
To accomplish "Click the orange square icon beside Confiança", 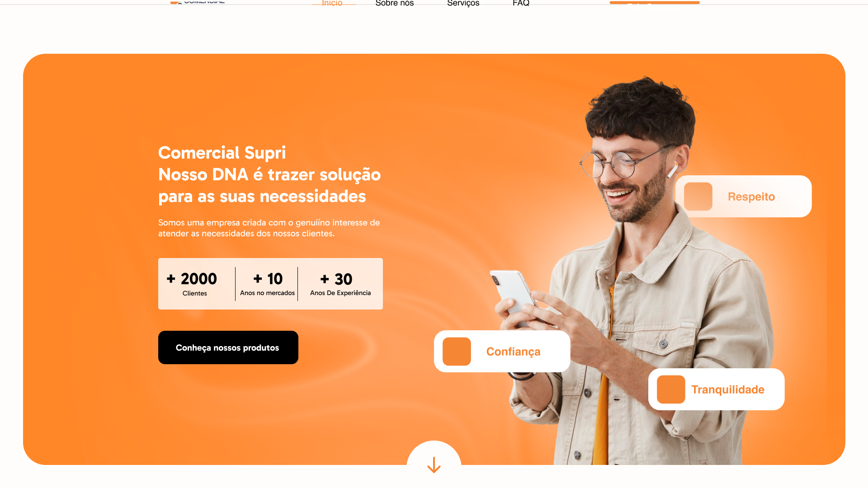I will 457,352.
